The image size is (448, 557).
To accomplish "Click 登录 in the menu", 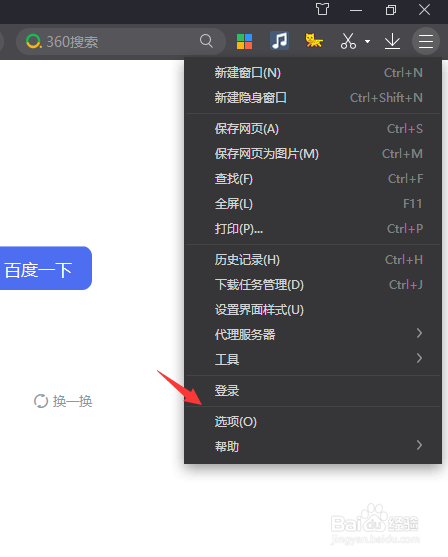I will 313,391.
